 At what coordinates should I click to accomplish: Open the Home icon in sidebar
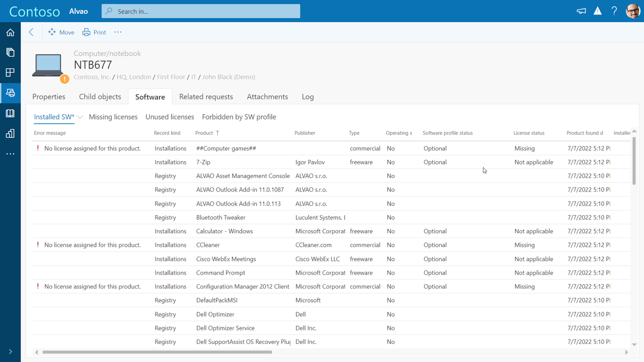(x=10, y=32)
